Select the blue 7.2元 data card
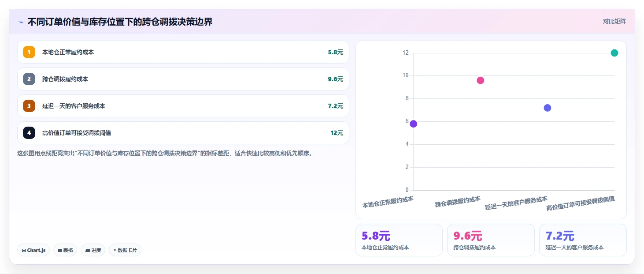The width and height of the screenshot is (644, 274). pos(583,240)
